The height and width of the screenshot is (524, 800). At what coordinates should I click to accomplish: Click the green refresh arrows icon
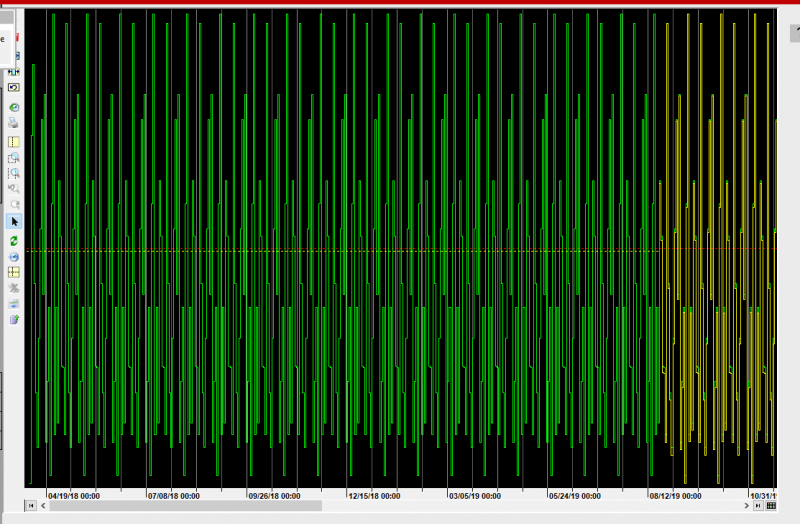14,241
